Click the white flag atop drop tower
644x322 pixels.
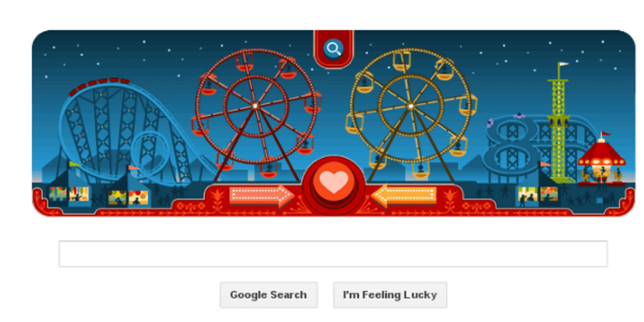pos(563,64)
